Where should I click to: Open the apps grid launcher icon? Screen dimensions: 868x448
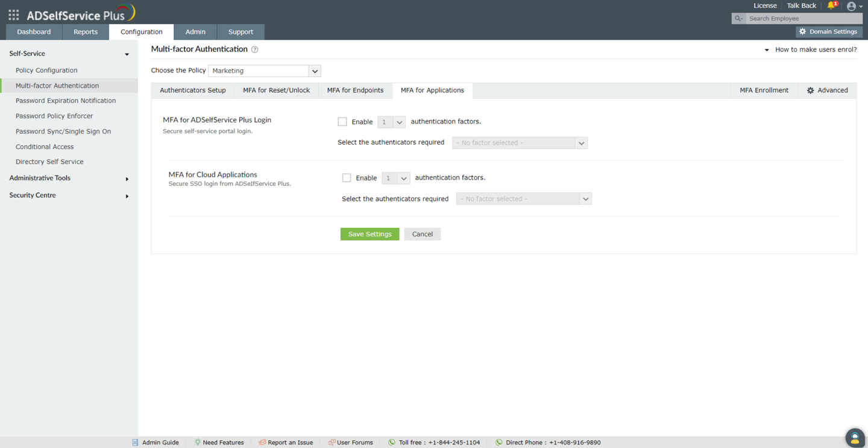pyautogui.click(x=13, y=14)
